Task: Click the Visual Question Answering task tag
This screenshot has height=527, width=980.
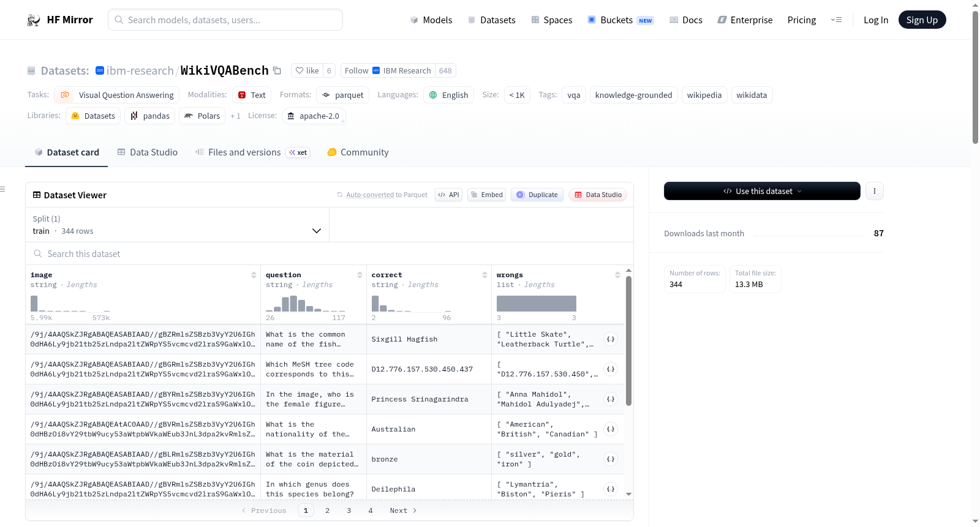Action: 117,95
